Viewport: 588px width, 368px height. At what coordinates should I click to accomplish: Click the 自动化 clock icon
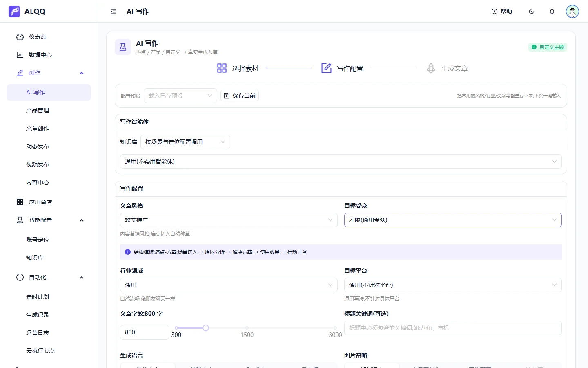pos(20,277)
